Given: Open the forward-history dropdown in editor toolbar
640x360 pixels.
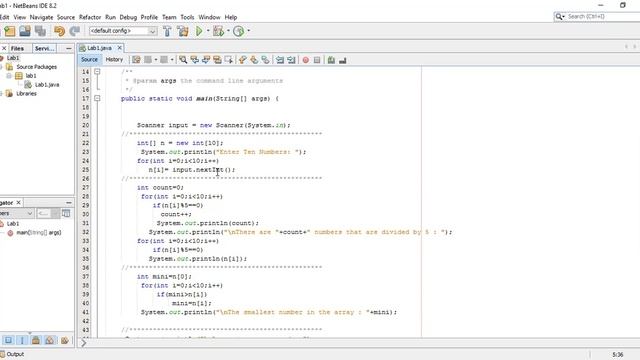Looking at the screenshot, I should pyautogui.click(x=172, y=60).
